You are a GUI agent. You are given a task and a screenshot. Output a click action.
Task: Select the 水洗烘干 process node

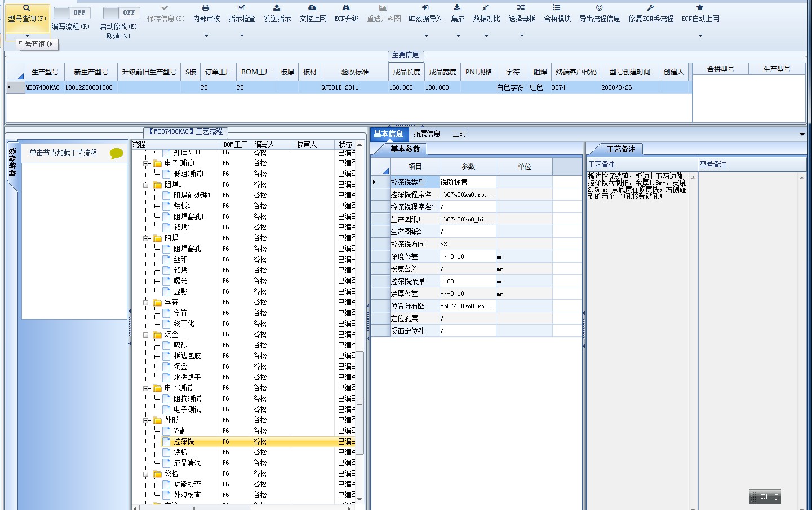(x=187, y=377)
